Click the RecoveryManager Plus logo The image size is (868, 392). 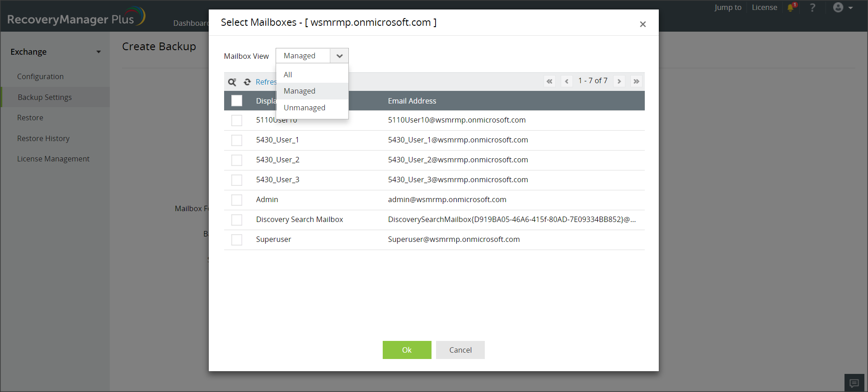[x=76, y=17]
